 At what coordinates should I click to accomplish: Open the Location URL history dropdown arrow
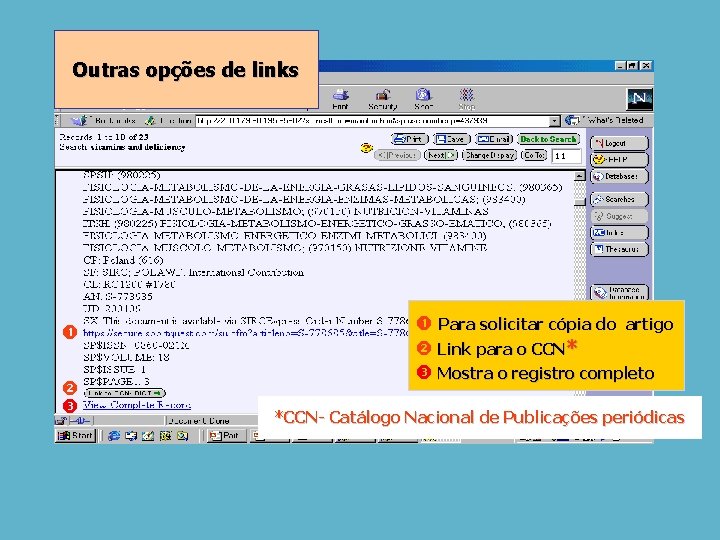coord(555,121)
